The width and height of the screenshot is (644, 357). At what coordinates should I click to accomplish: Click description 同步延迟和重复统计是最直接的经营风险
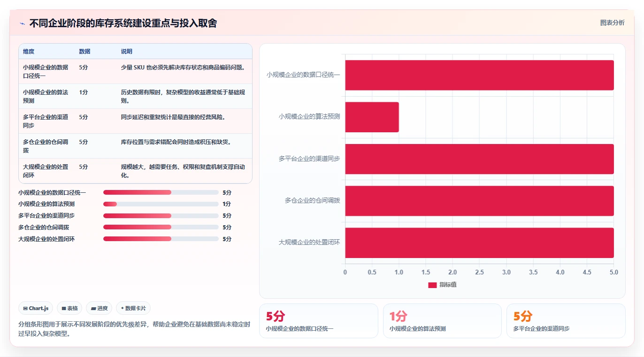pos(173,117)
